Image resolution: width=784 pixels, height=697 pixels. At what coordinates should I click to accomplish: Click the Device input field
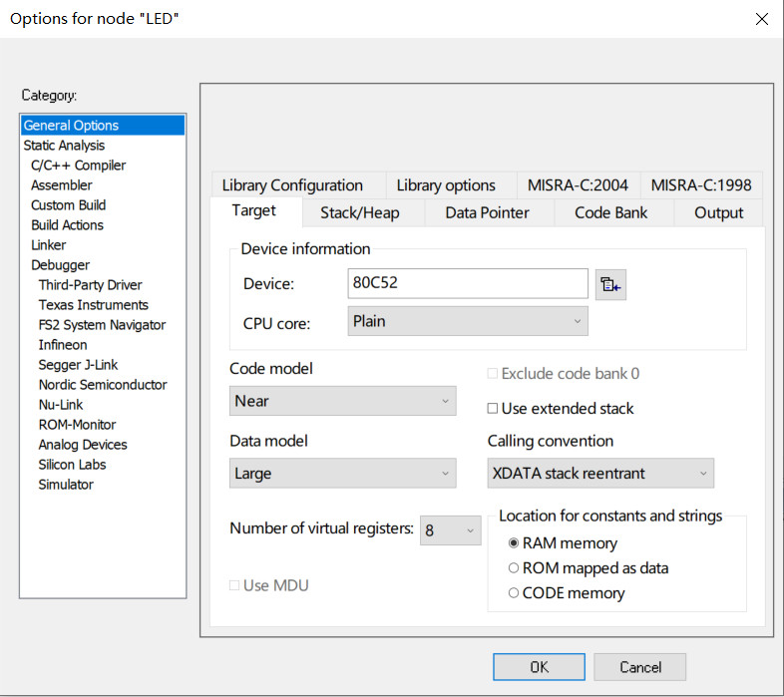(x=468, y=283)
